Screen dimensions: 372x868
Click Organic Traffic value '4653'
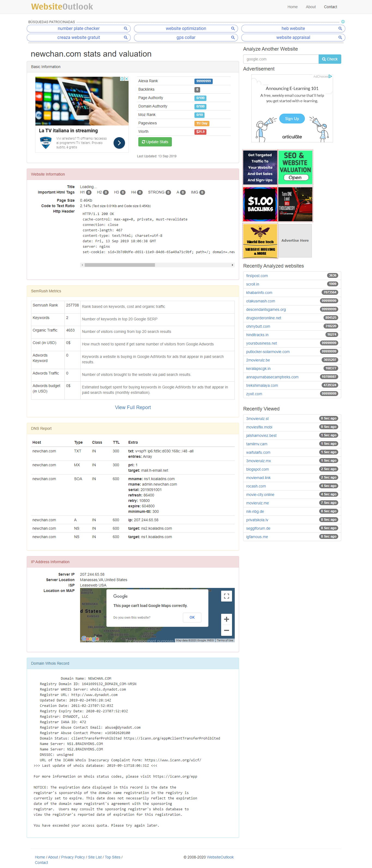pos(70,330)
